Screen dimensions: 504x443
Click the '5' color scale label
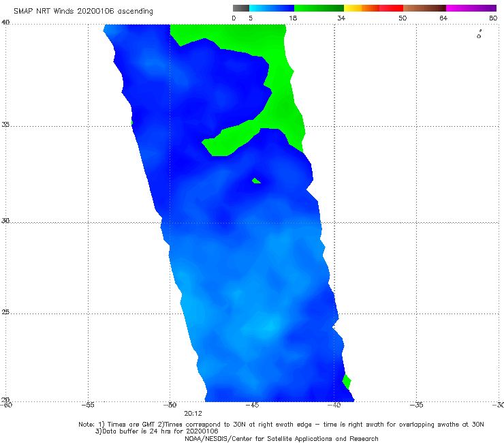251,18
